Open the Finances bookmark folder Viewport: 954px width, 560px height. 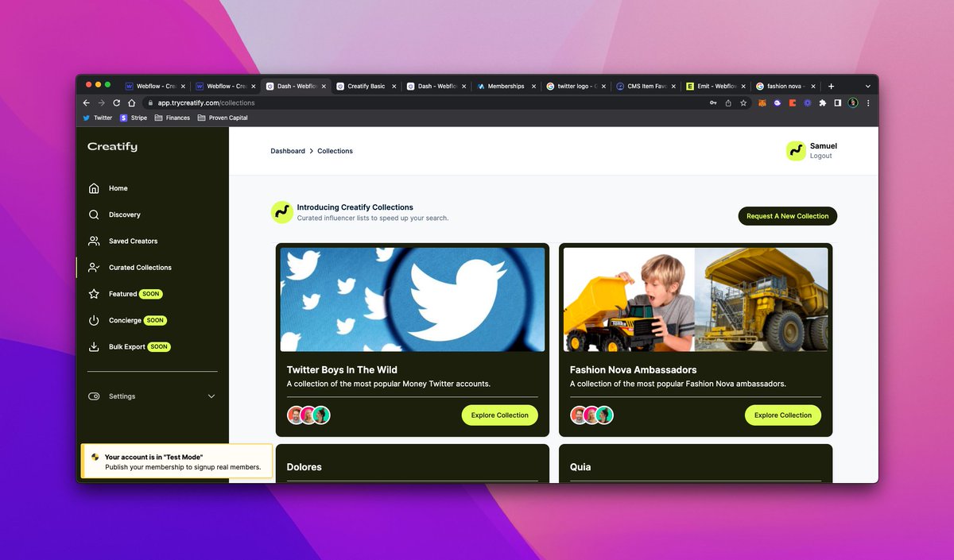(x=173, y=118)
